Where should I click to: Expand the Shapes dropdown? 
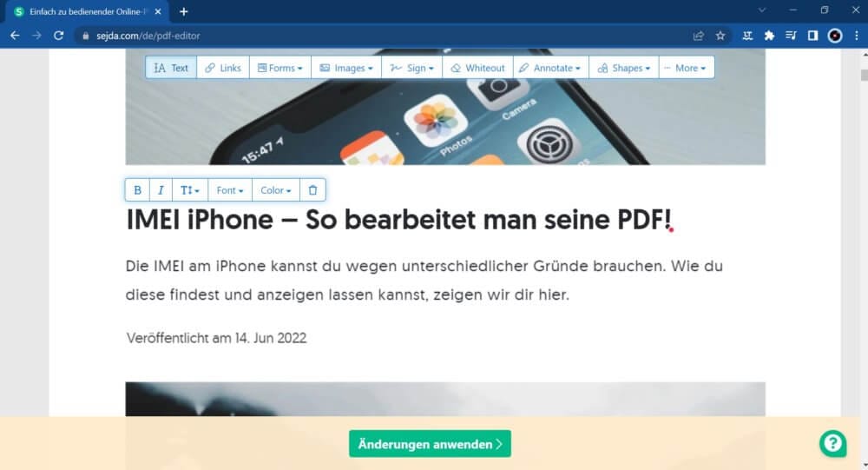(x=624, y=68)
